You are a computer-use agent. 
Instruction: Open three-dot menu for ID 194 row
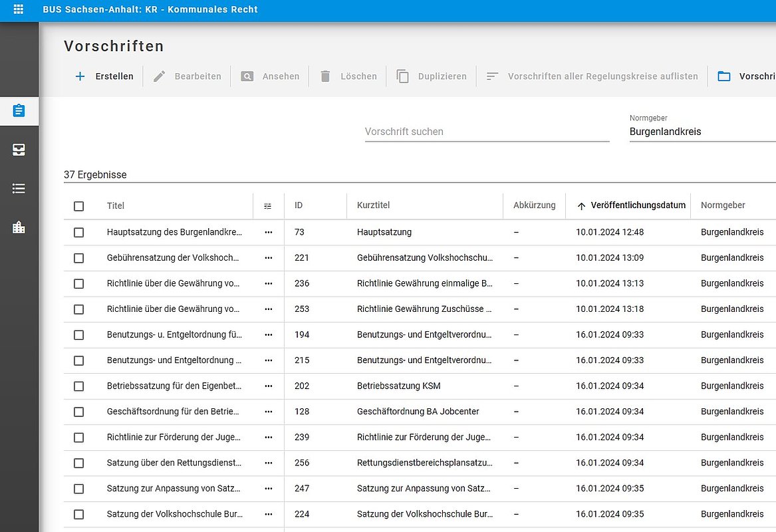click(268, 335)
